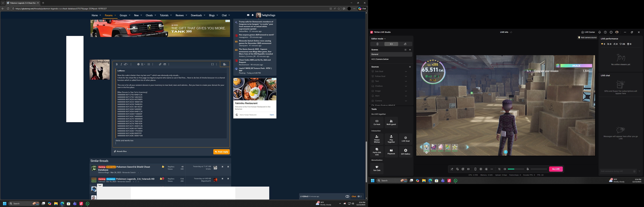644x207 pixels.
Task: Open the audio mixer settings icon
Action: point(499,169)
